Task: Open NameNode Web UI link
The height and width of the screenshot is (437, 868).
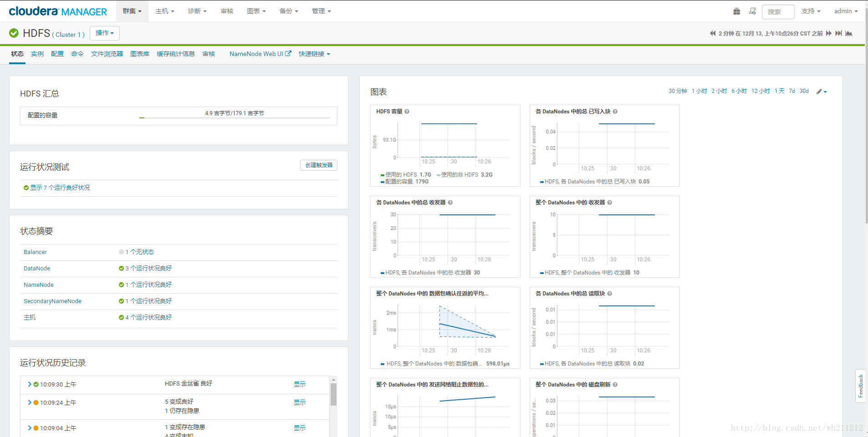Action: pyautogui.click(x=256, y=54)
